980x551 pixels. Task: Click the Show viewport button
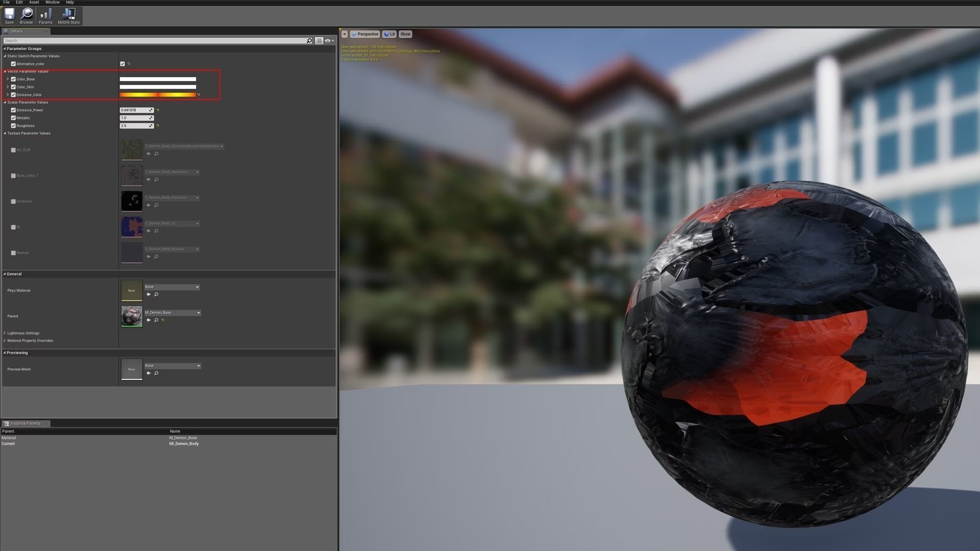pyautogui.click(x=405, y=34)
